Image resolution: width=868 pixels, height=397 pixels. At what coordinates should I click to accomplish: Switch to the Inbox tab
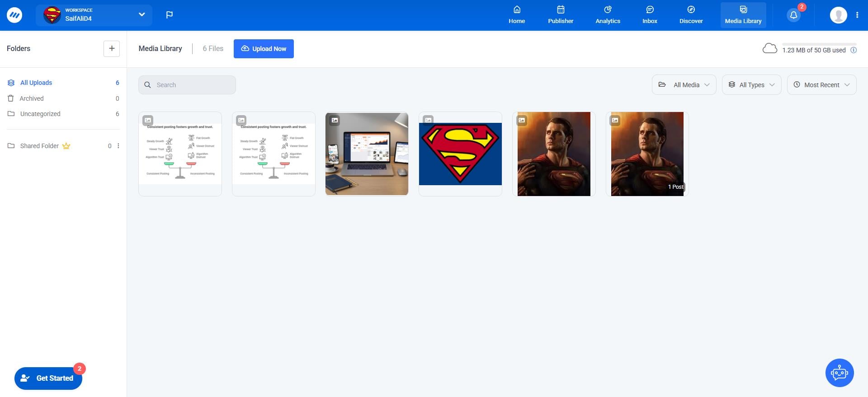(x=650, y=15)
